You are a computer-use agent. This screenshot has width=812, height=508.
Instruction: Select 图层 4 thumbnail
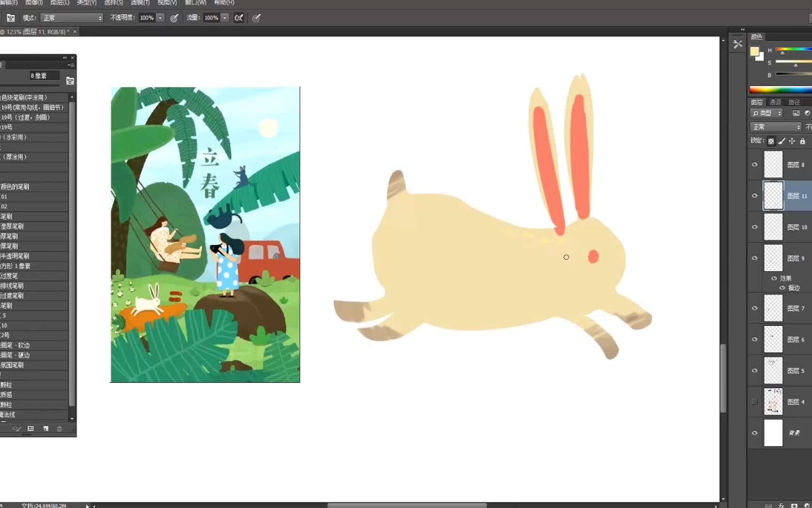[x=773, y=402]
